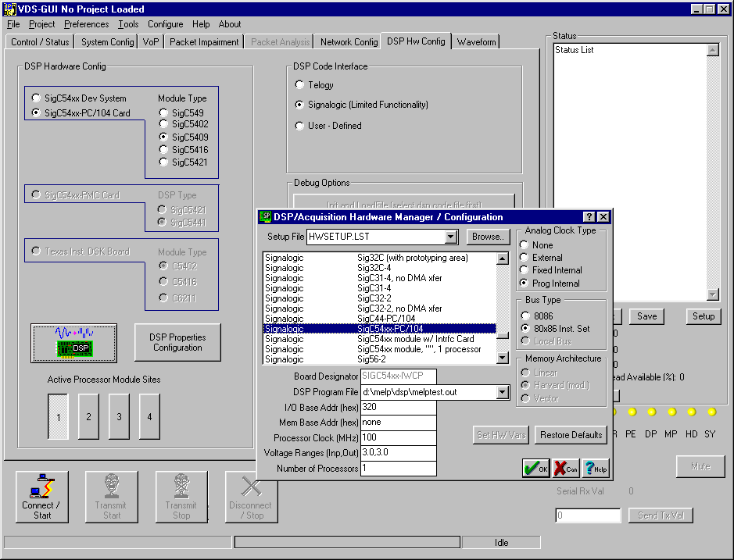This screenshot has width=734, height=560.
Task: Click the Restore Defaults button
Action: 571,435
